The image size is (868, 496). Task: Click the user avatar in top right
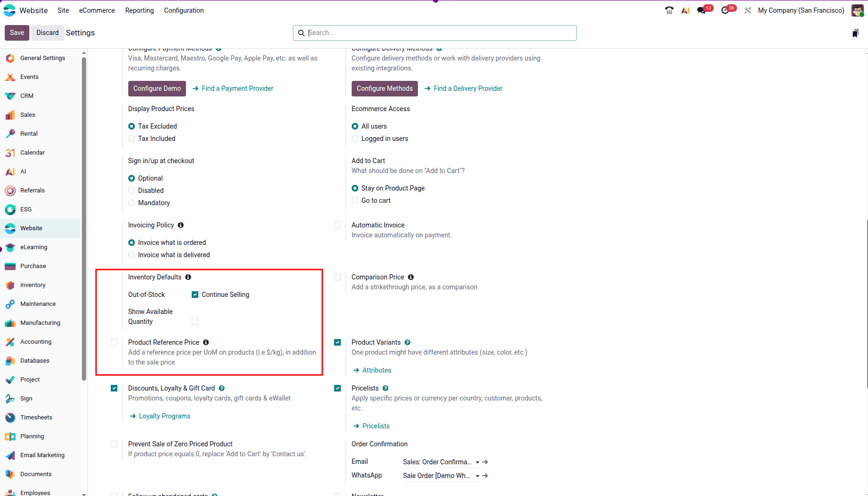pos(857,10)
